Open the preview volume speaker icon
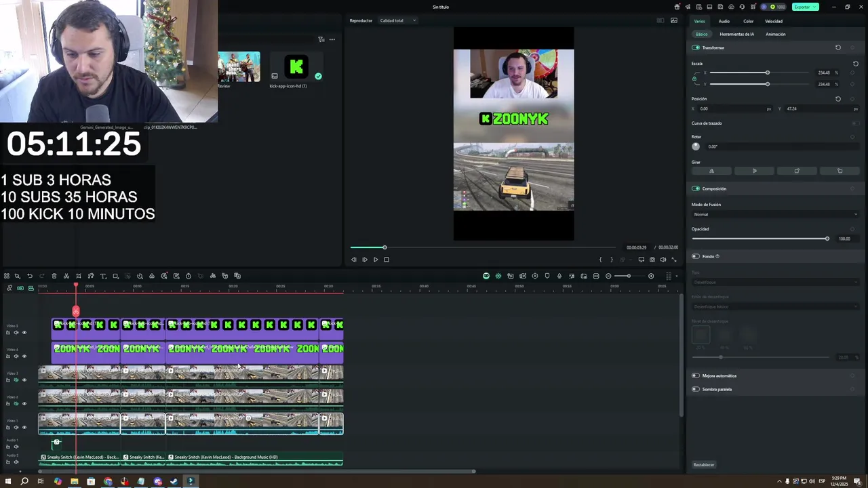The image size is (868, 488). click(x=663, y=260)
